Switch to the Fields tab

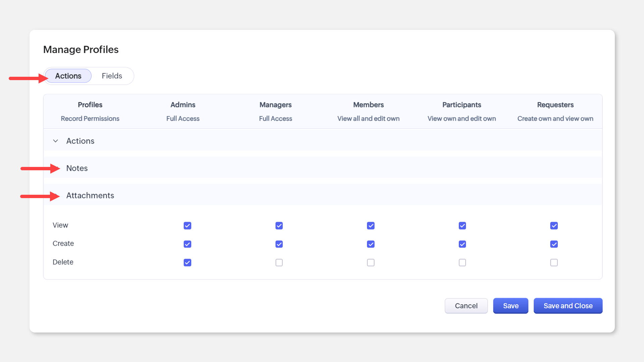112,76
